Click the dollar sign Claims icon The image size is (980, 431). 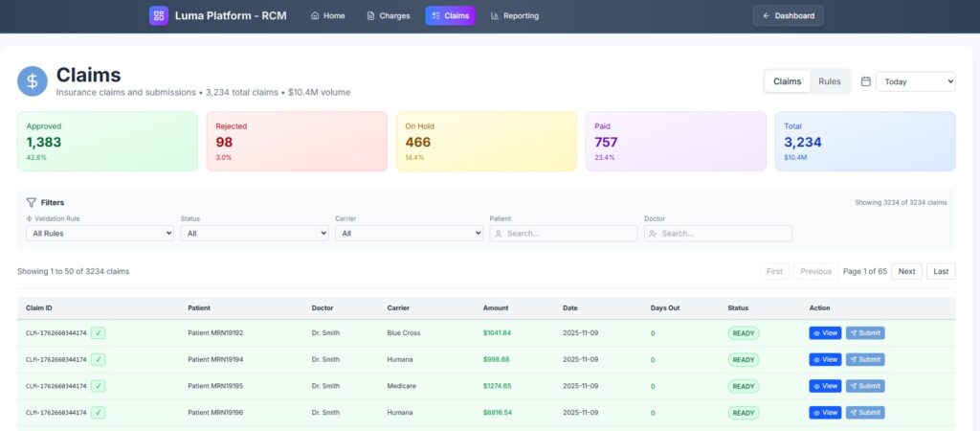(33, 81)
